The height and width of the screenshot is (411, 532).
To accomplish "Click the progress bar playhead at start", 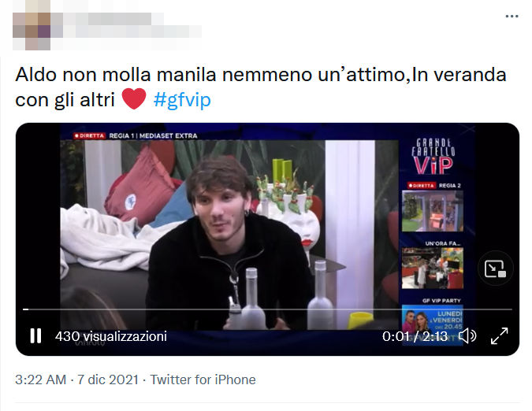I will tap(25, 309).
